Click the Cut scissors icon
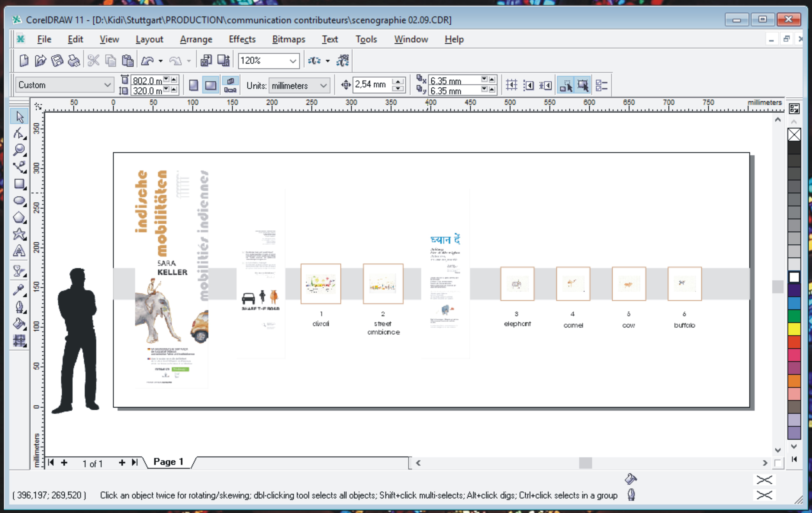The width and height of the screenshot is (812, 513). click(x=93, y=61)
